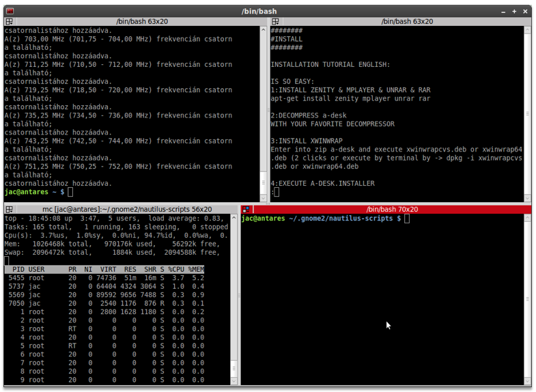
Task: Click the 719,25 MHz frequency line
Action: point(118,90)
